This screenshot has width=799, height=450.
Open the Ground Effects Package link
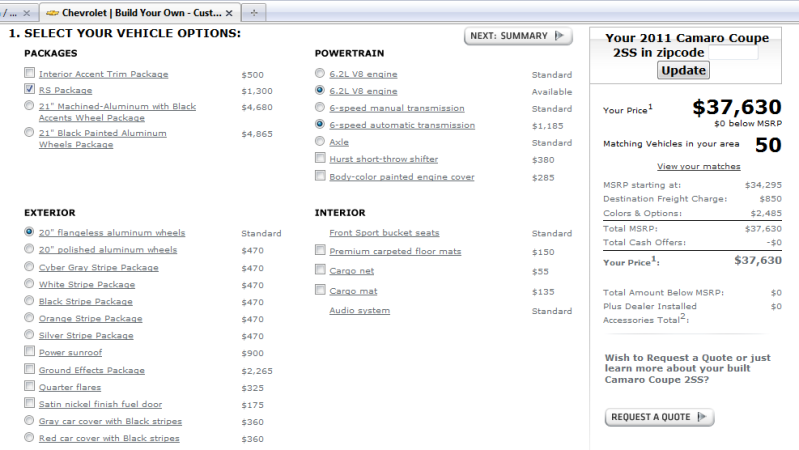click(92, 370)
